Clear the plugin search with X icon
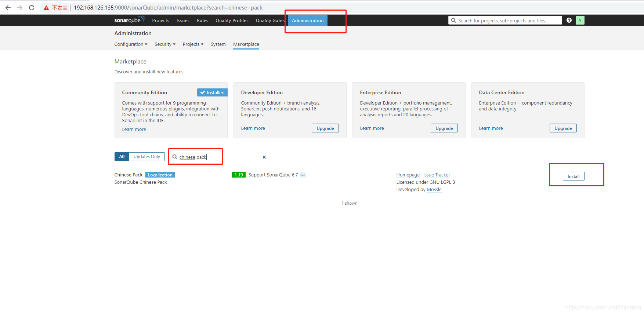Image resolution: width=644 pixels, height=314 pixels. pyautogui.click(x=264, y=157)
